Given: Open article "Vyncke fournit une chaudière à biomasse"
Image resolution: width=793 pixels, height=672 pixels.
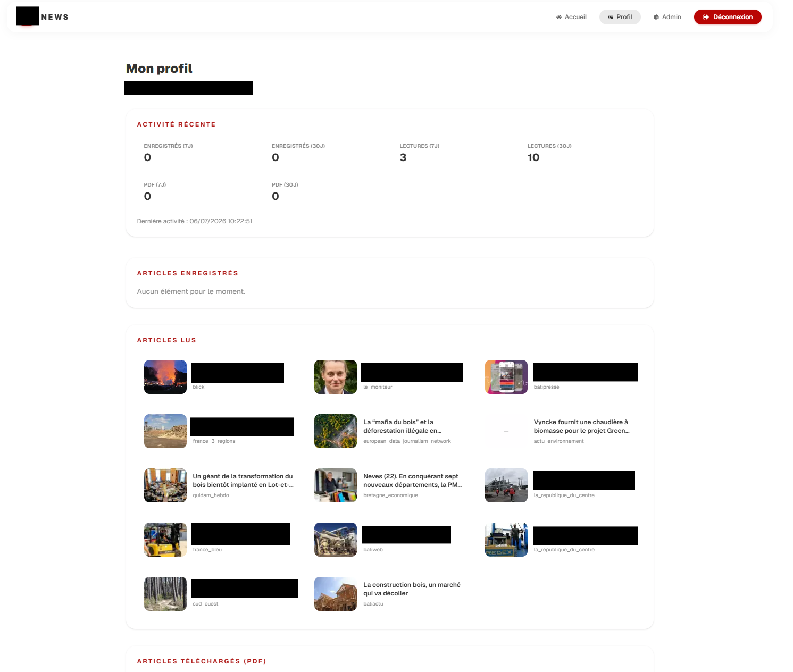Looking at the screenshot, I should point(582,426).
